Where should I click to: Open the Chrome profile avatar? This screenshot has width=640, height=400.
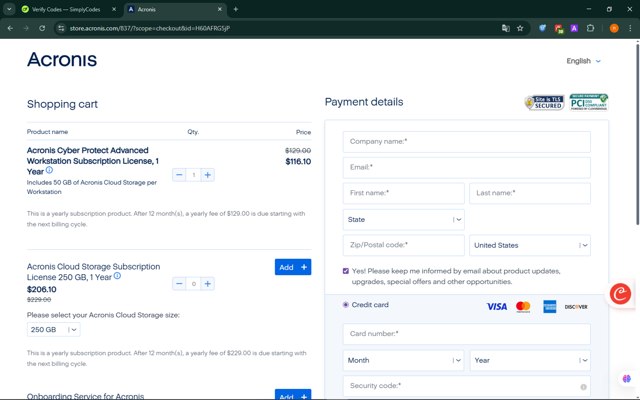[x=614, y=28]
